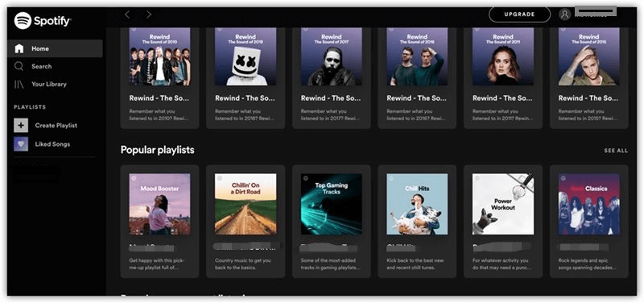Go back with the left arrow
The image size is (644, 303).
(127, 15)
